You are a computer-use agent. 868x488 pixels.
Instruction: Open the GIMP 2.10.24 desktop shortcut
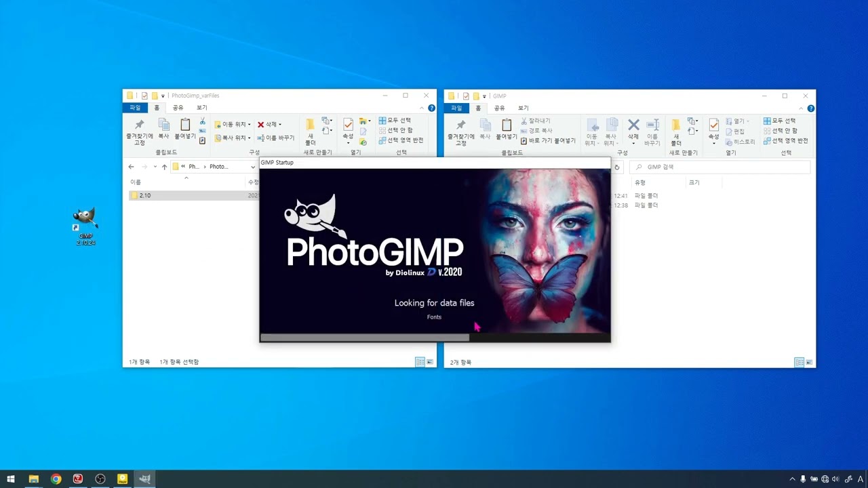[x=85, y=226]
